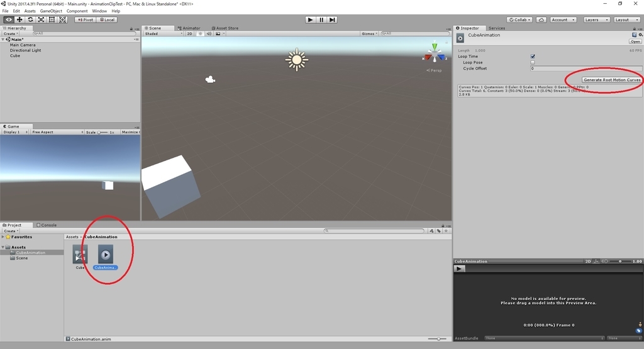Open the Component menu
644x349 pixels.
(77, 11)
